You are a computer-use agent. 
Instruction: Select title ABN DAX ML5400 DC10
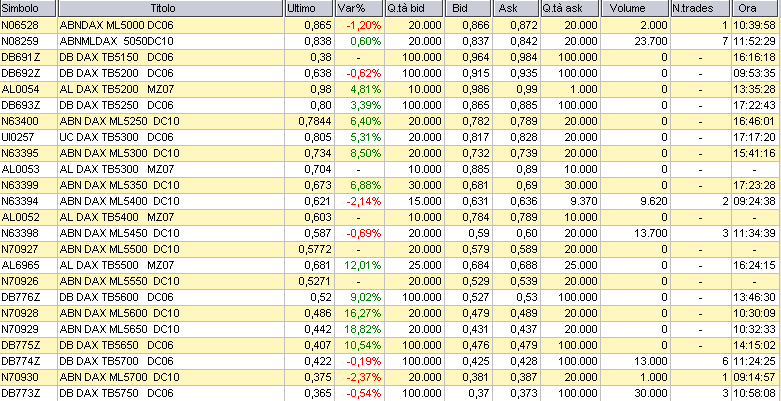click(x=120, y=201)
